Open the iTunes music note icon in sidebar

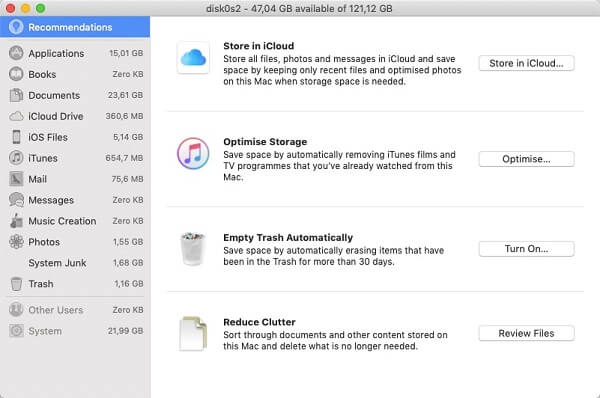(16, 158)
